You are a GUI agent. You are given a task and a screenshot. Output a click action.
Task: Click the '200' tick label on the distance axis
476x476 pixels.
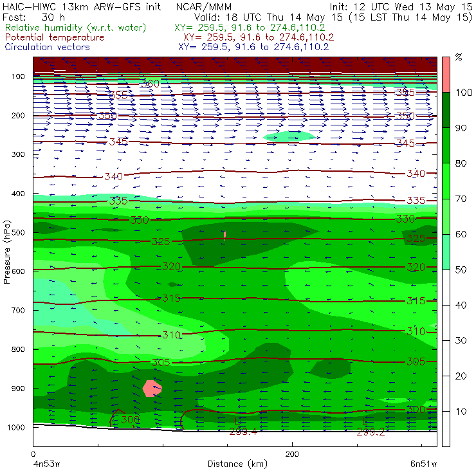(x=292, y=454)
